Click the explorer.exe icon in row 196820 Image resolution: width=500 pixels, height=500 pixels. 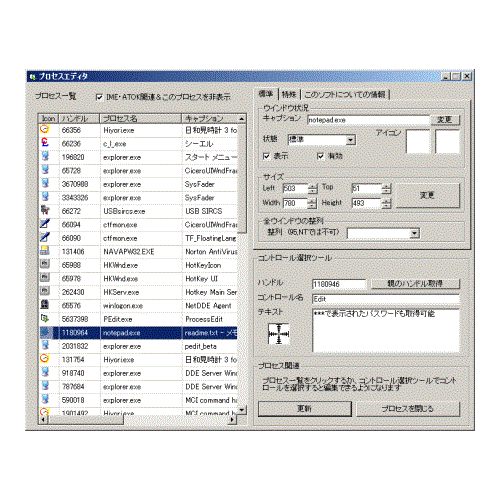(45, 156)
